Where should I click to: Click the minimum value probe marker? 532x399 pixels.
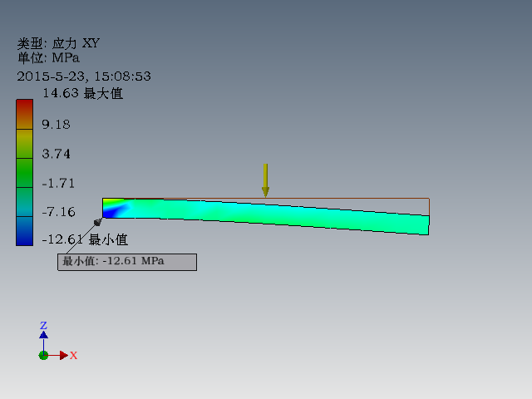(98, 222)
